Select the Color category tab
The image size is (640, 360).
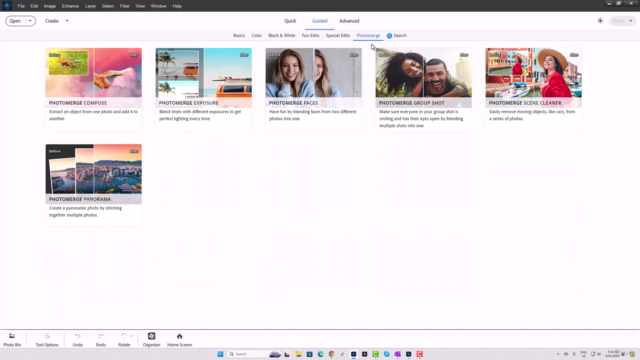257,36
